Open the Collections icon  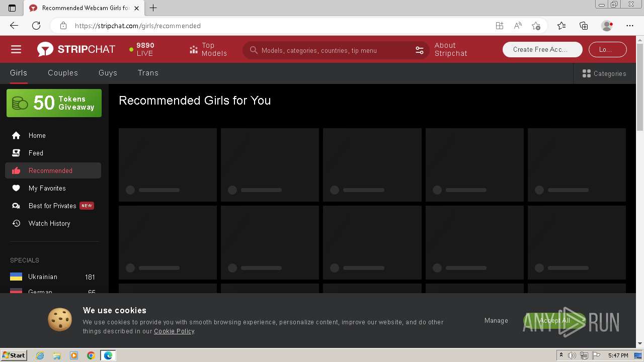(x=584, y=26)
